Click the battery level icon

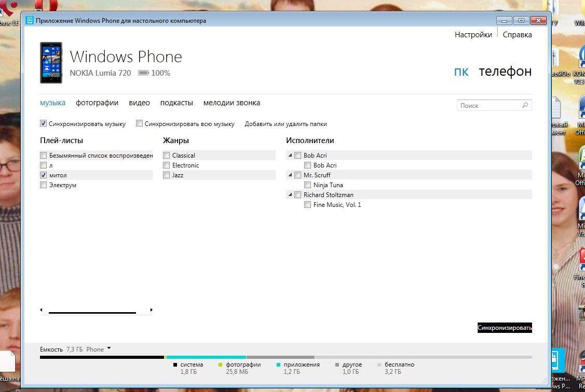[x=143, y=73]
